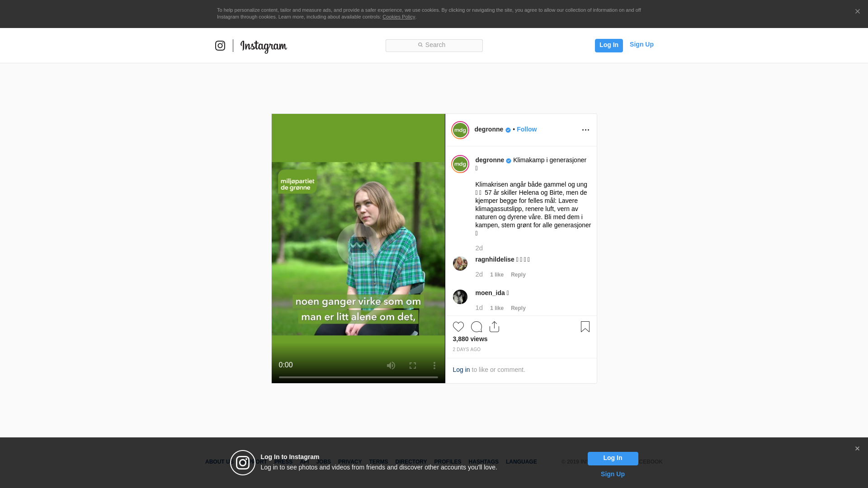Click Instagram logo in bottom login banner
The image size is (868, 488).
point(243,463)
